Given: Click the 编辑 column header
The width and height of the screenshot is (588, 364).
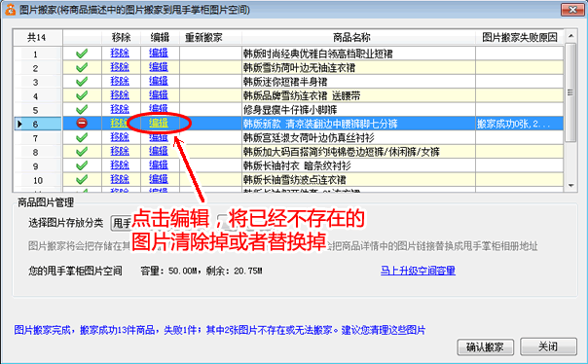Looking at the screenshot, I should tap(160, 38).
